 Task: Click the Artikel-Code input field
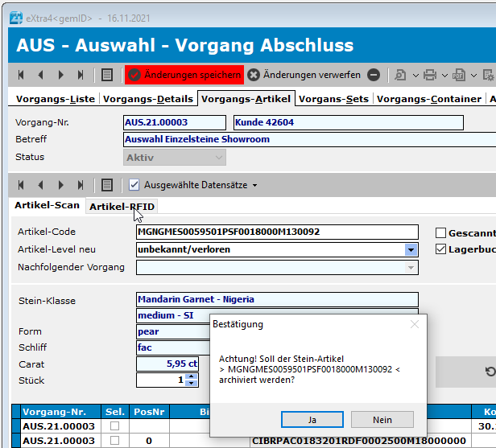click(277, 232)
